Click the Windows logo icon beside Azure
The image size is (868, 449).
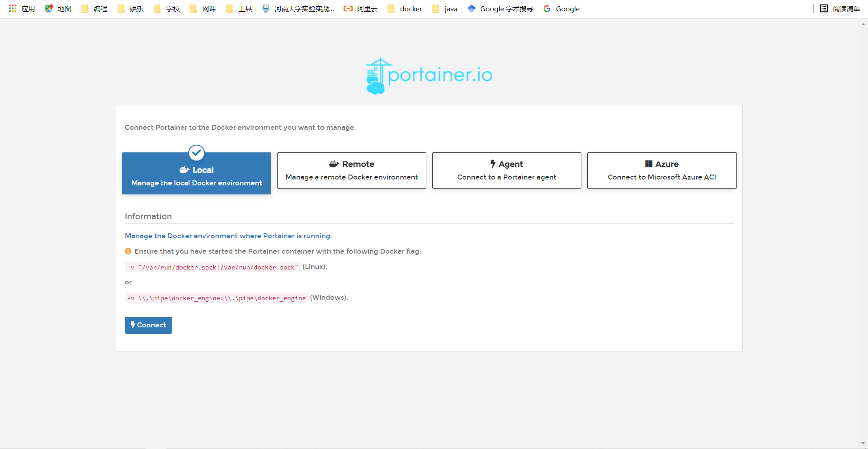[x=649, y=164]
